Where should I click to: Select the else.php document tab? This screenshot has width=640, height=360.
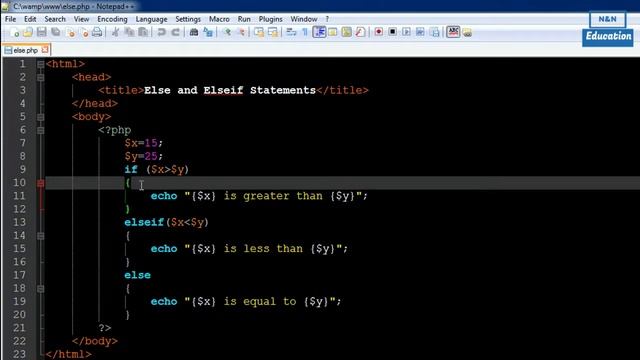coord(26,50)
